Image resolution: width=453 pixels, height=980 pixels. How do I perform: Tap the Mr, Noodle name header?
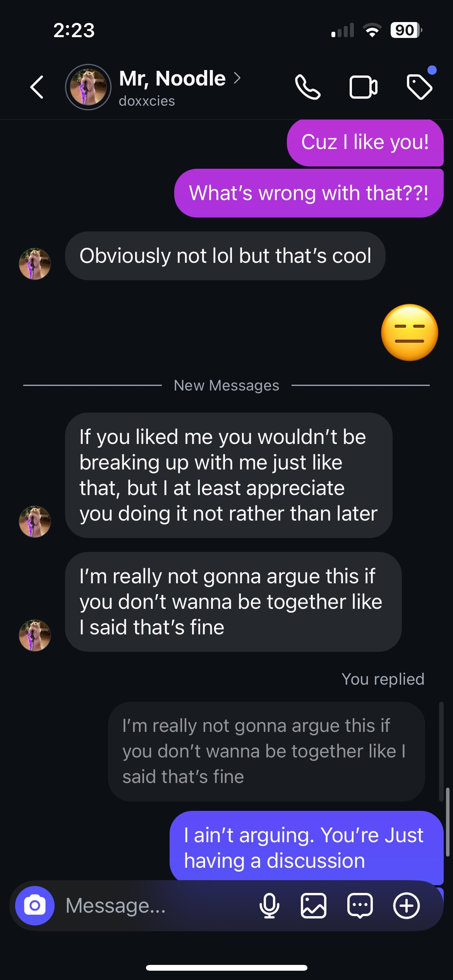172,78
